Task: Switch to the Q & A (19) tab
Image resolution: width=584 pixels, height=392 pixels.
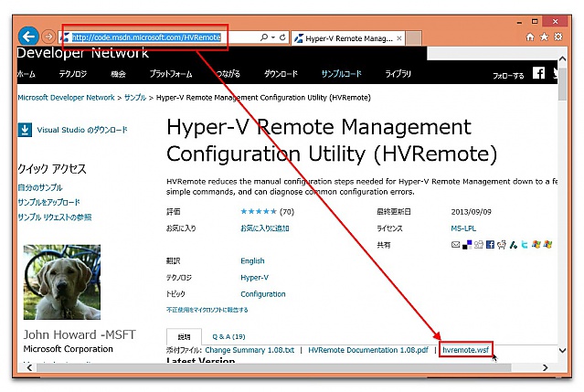Action: point(228,336)
